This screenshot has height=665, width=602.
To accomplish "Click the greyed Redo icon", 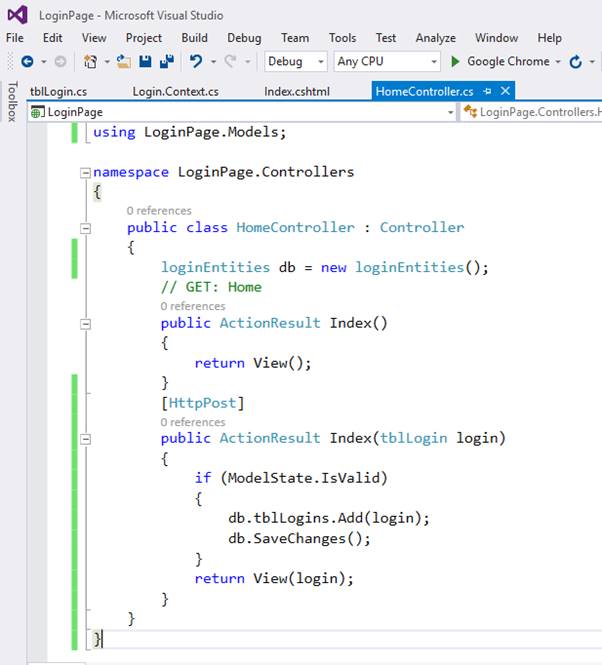I will point(230,62).
